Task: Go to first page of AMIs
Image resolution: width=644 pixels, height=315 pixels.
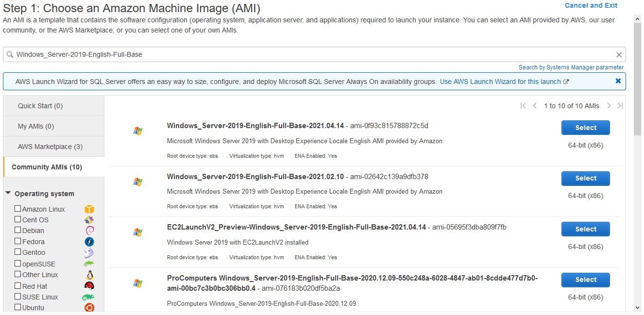Action: 523,106
